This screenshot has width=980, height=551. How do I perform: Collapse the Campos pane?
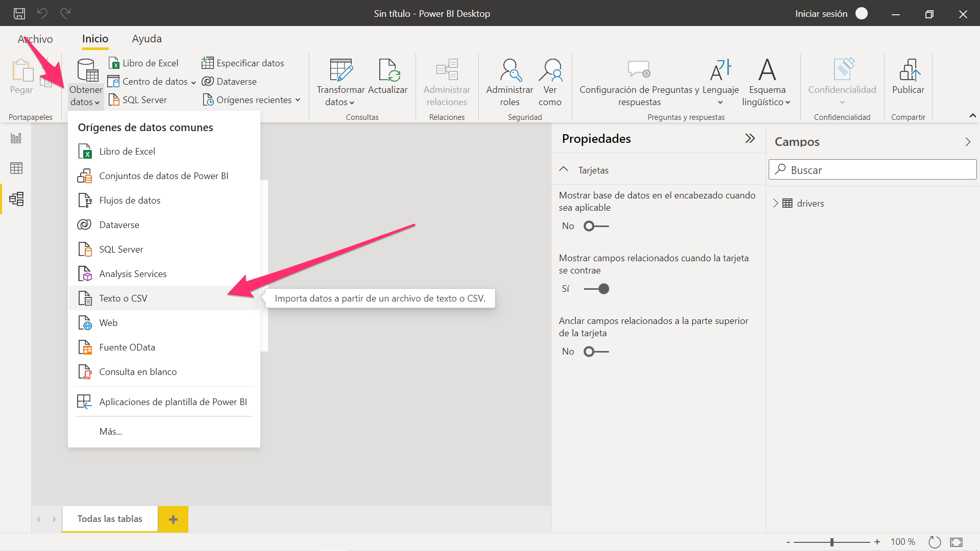[x=968, y=142]
